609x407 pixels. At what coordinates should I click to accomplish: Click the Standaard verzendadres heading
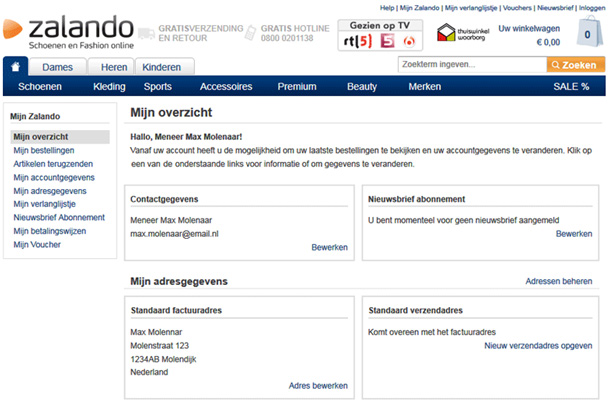point(415,310)
